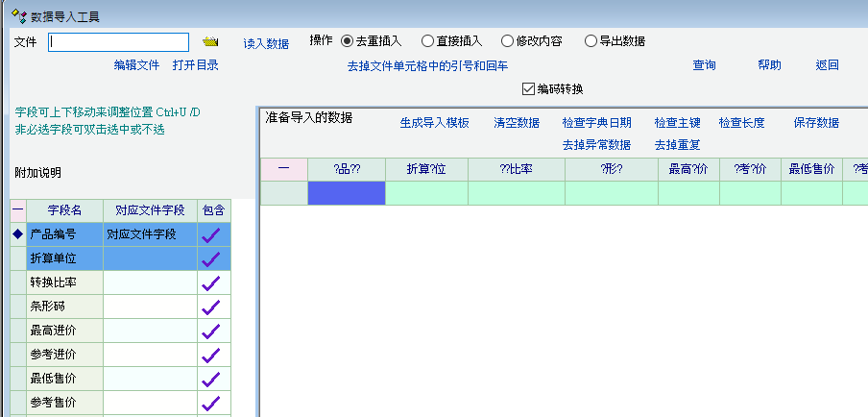Viewport: 868px width, 417px height.
Task: Click the blue highlighted cell in data grid
Action: (346, 193)
